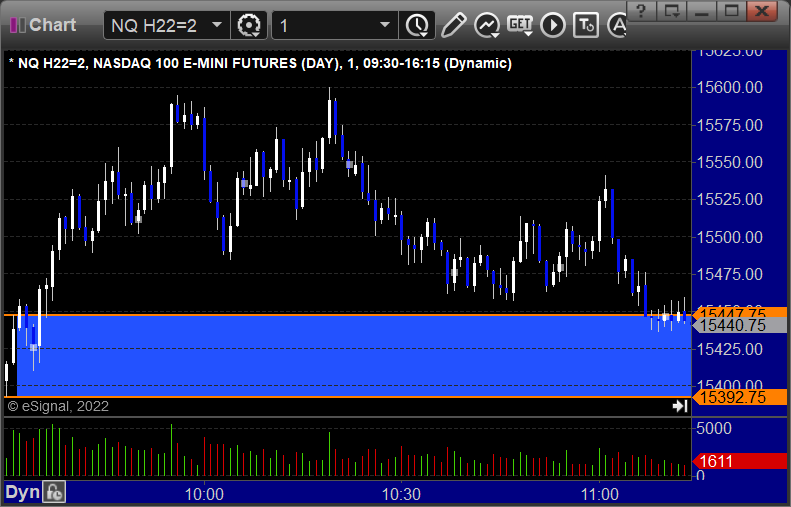The width and height of the screenshot is (791, 507).
Task: Click the T text template icon
Action: (586, 25)
